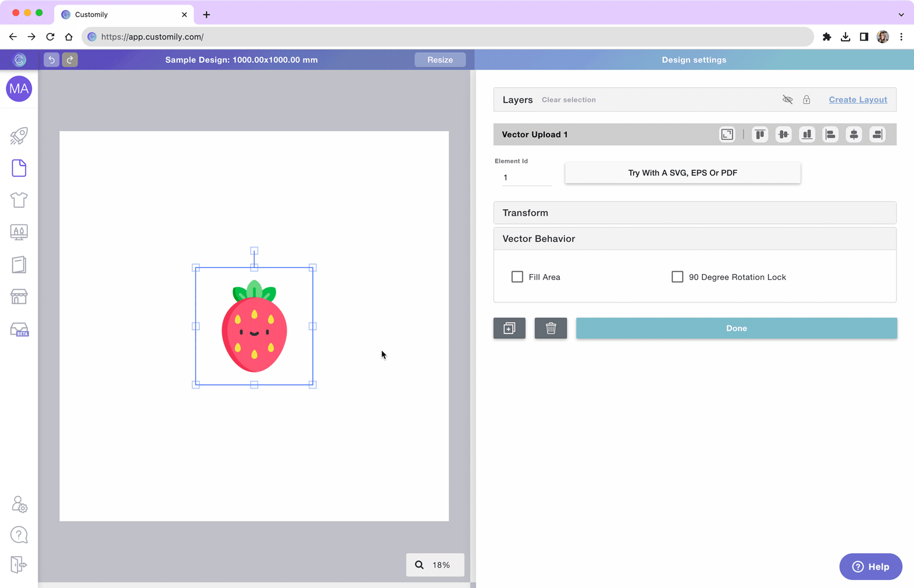Align layer to horizontal center

click(854, 135)
